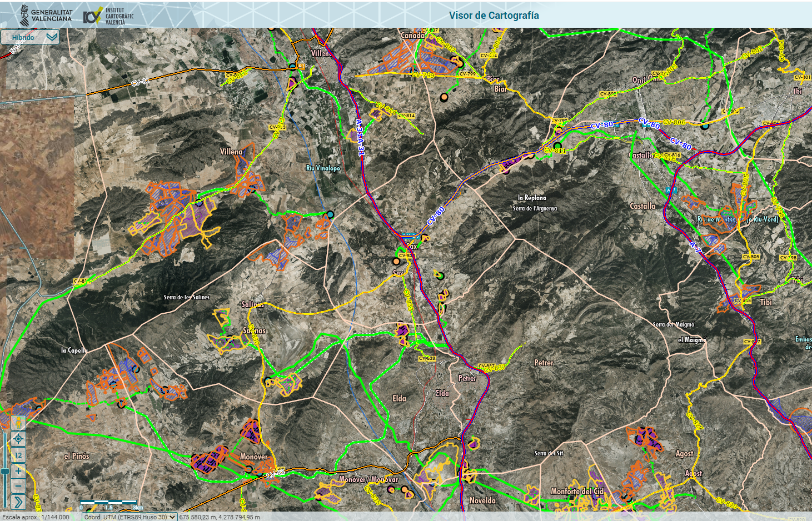Open the Híbrido base map dropdown
The image size is (812, 521).
pos(30,37)
